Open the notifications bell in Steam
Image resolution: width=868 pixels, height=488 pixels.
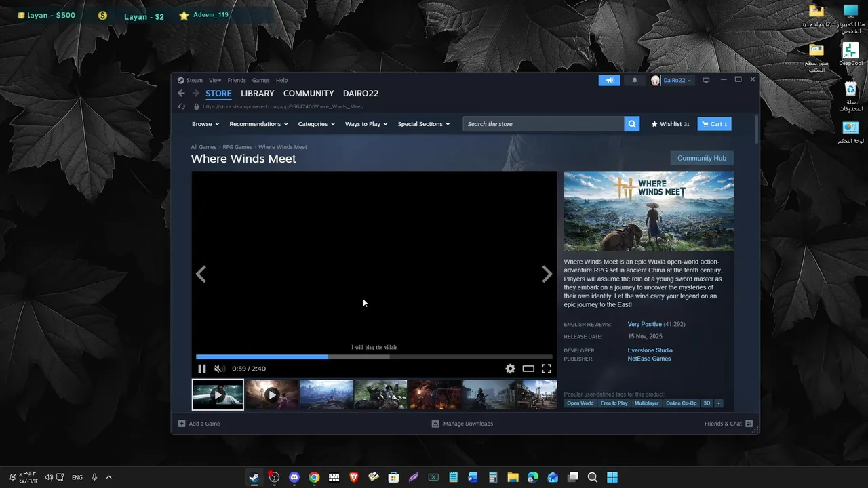pyautogui.click(x=635, y=80)
